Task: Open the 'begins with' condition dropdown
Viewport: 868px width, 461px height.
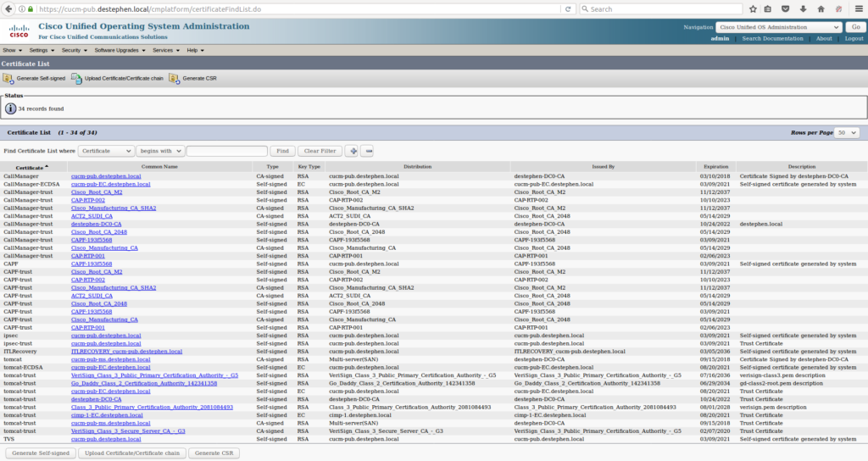Action: coord(160,151)
